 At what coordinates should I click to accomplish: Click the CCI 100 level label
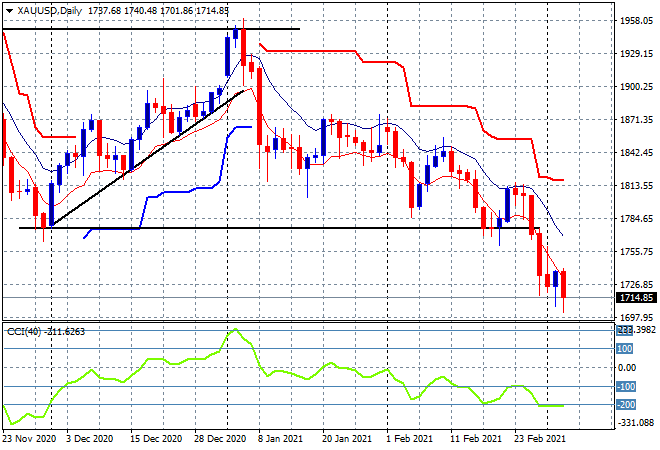tap(625, 349)
